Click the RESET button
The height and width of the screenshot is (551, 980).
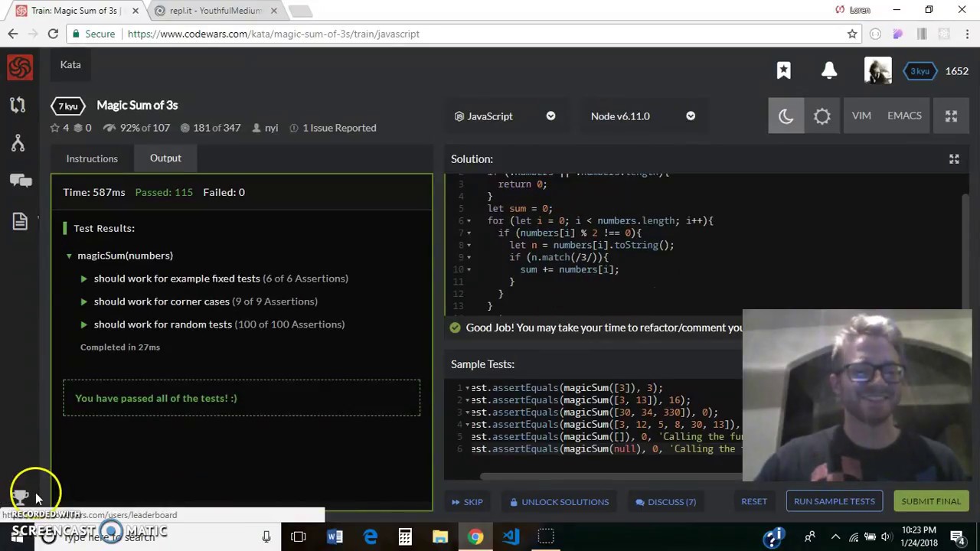click(x=754, y=501)
